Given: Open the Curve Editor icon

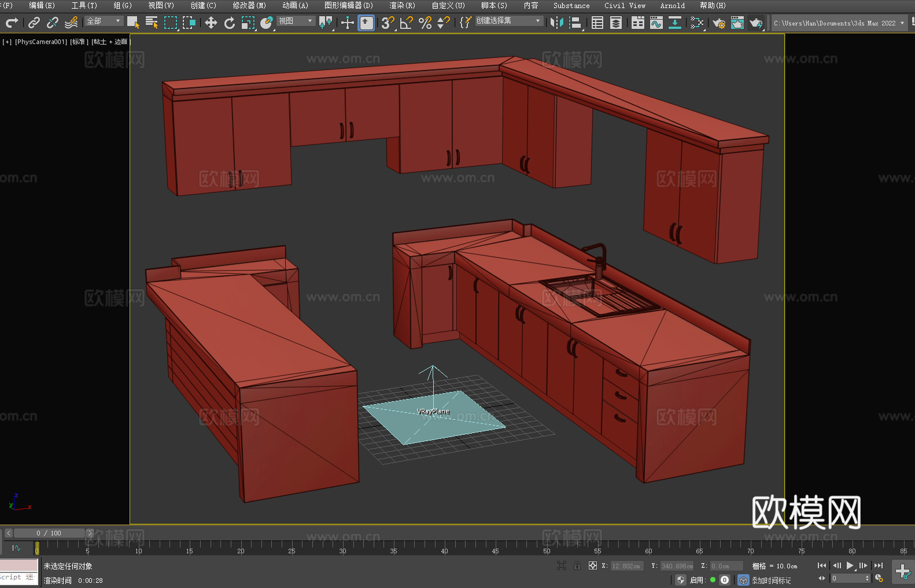Looking at the screenshot, I should coord(656,23).
